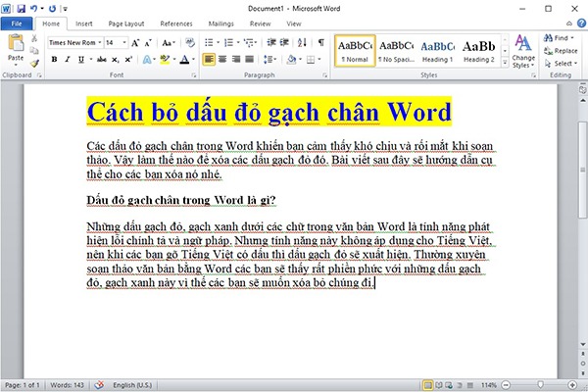Screen dimensions: 588x392
Task: Toggle Bold formatting
Action: coord(54,59)
